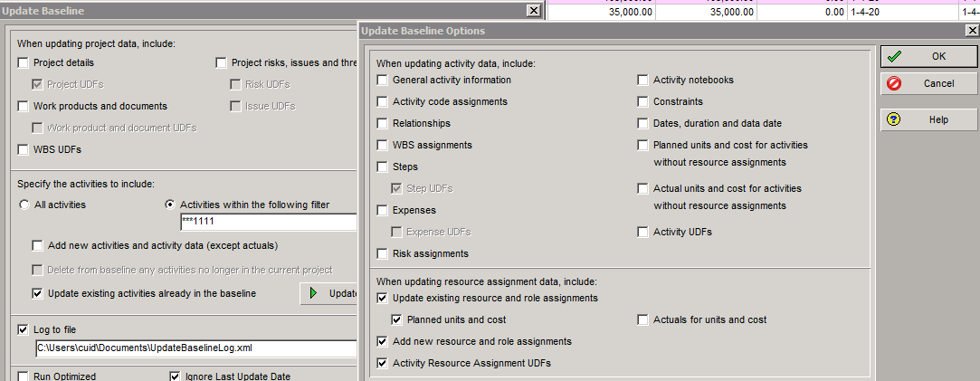Image resolution: width=980 pixels, height=381 pixels.
Task: Tick the WBS UDFs checkbox
Action: 24,150
